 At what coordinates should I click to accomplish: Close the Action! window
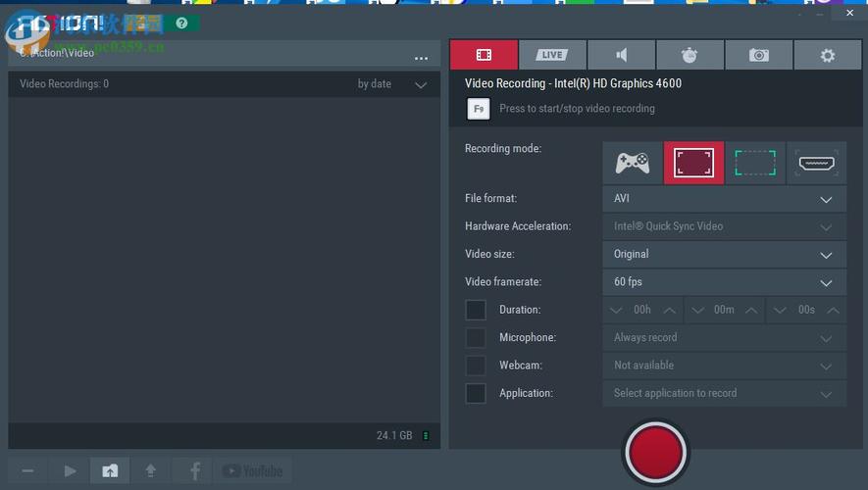[x=849, y=13]
